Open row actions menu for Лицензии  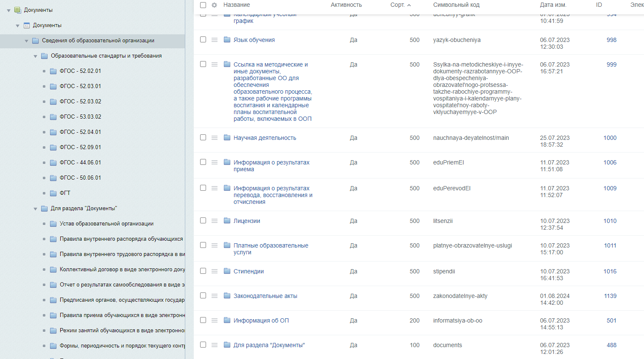215,221
